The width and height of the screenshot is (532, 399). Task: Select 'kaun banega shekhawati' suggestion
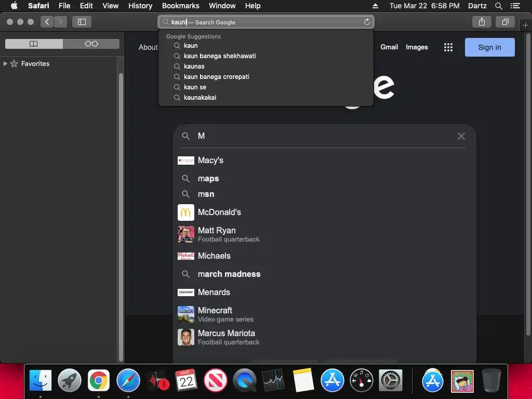tap(266, 56)
